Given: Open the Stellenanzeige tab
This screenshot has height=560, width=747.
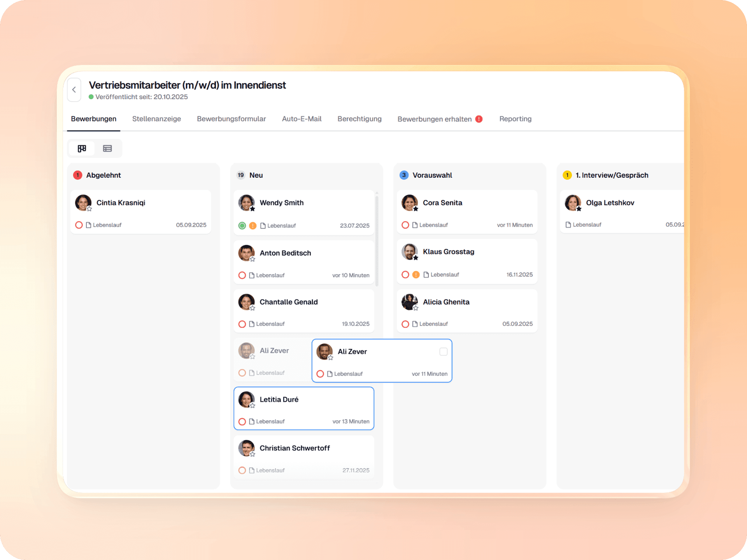Looking at the screenshot, I should (x=156, y=119).
